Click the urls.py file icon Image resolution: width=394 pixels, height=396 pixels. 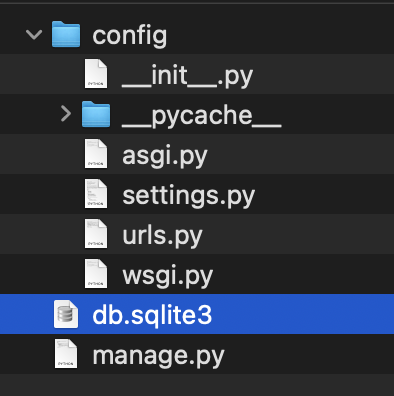[96, 234]
